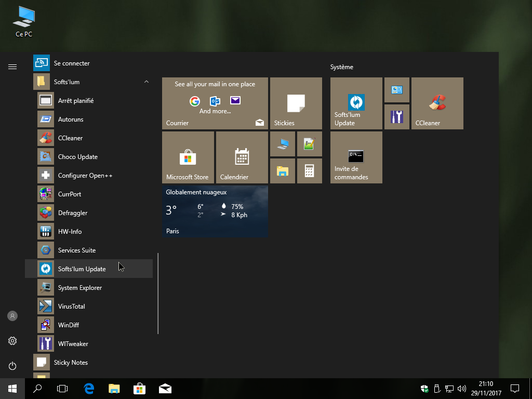Open Task View on taskbar
The image size is (532, 399).
click(x=62, y=389)
